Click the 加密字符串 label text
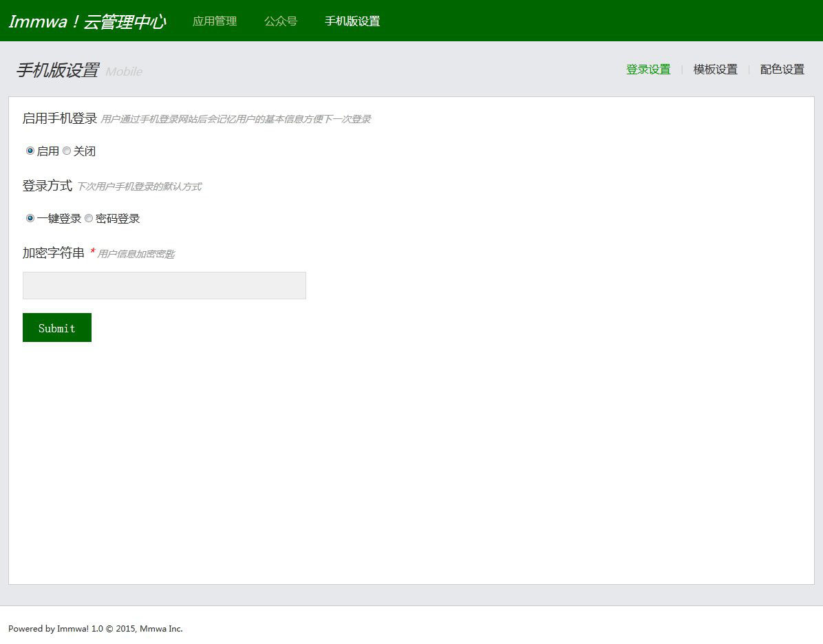The width and height of the screenshot is (823, 644). (x=54, y=253)
